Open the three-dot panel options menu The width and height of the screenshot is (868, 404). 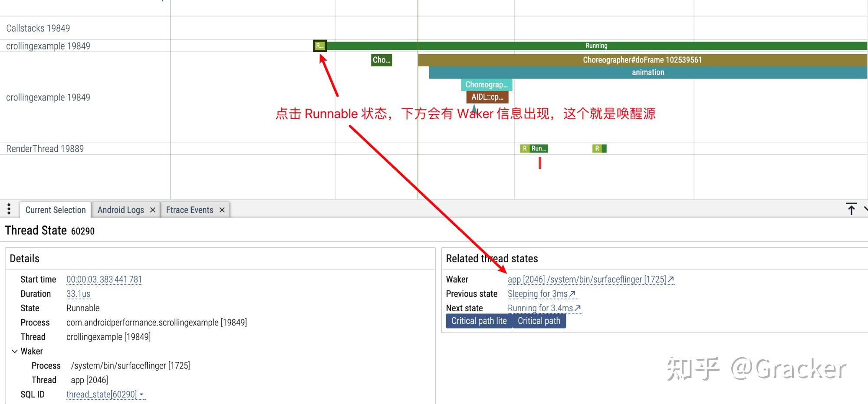pyautogui.click(x=9, y=209)
